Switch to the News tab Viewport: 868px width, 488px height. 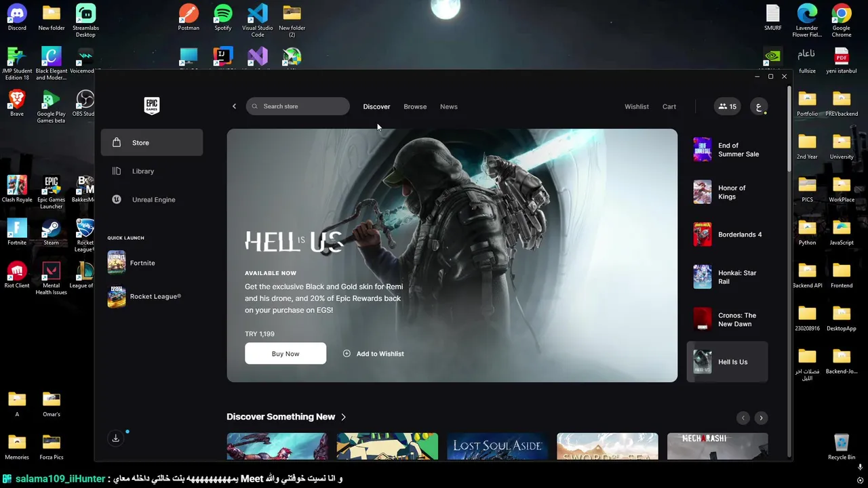point(449,106)
